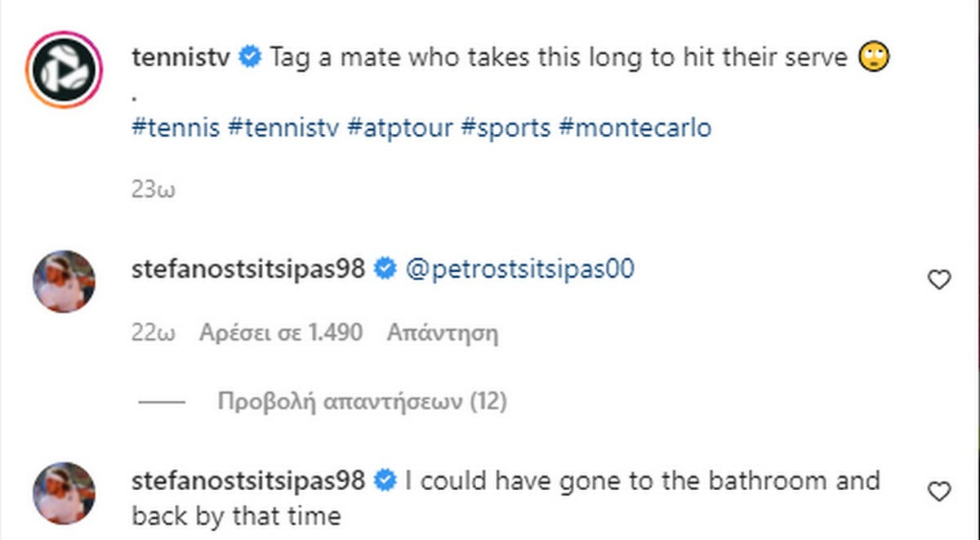Like the bathroom comment with heart icon
The width and height of the screenshot is (980, 540).
[x=940, y=491]
